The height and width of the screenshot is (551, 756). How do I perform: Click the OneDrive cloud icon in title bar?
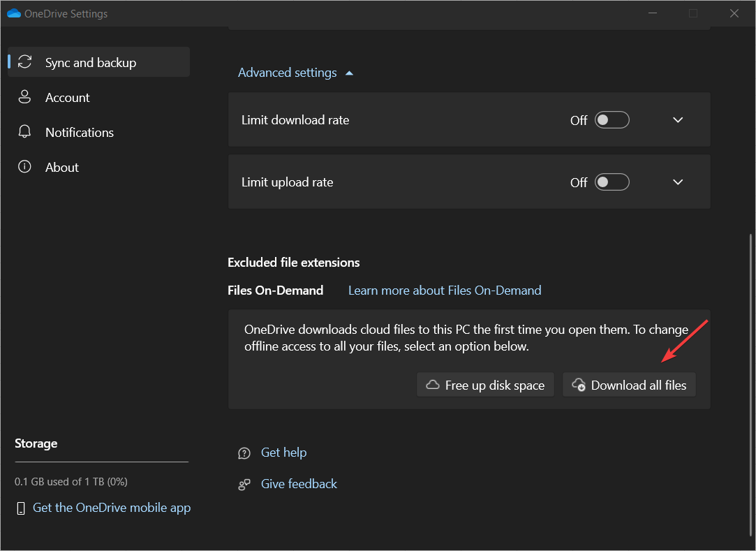click(14, 13)
